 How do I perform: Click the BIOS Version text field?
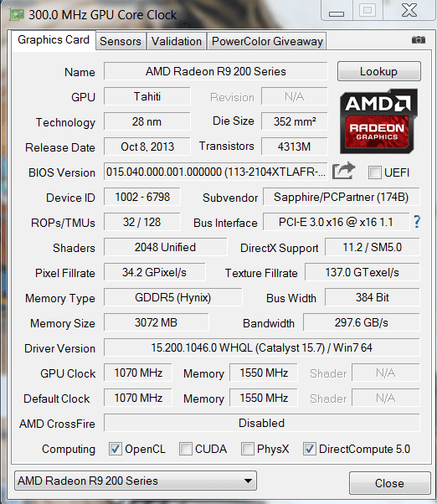pyautogui.click(x=216, y=172)
